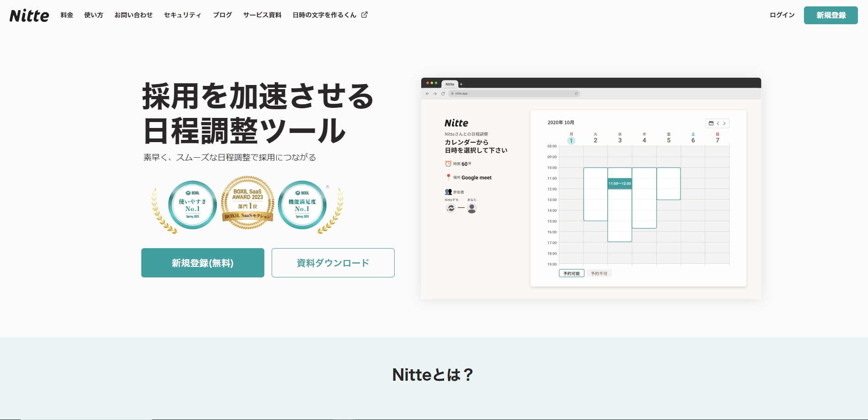The image size is (868, 420).
Task: Click the Nitte logo in header
Action: (x=29, y=16)
